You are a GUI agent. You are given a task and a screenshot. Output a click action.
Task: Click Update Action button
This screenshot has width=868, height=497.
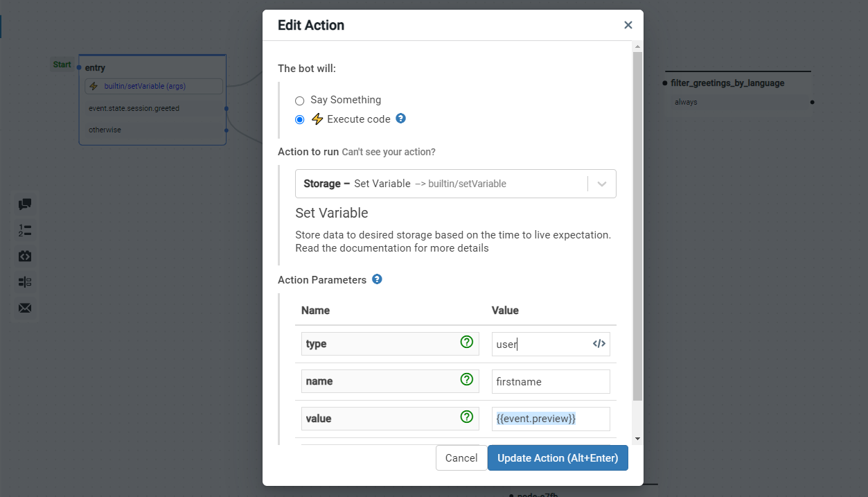pyautogui.click(x=558, y=458)
